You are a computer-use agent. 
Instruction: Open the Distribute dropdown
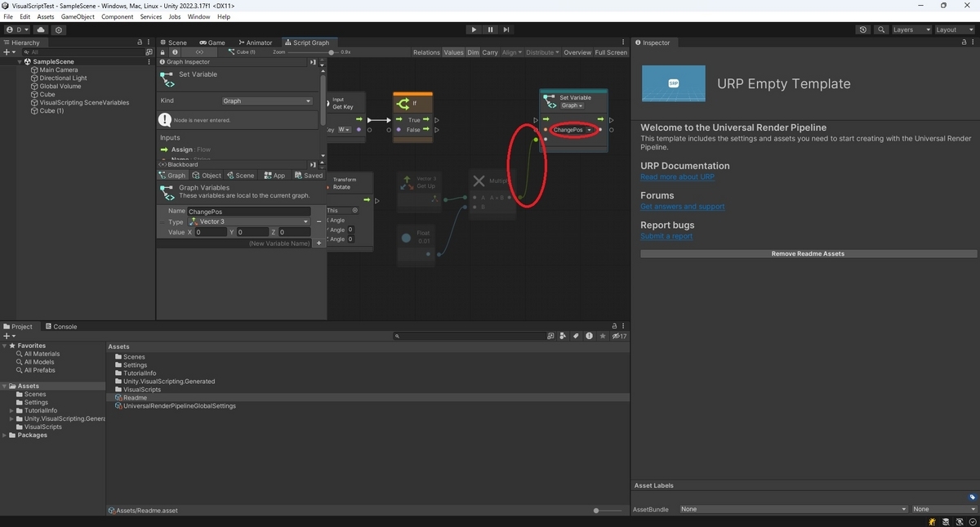pyautogui.click(x=542, y=52)
